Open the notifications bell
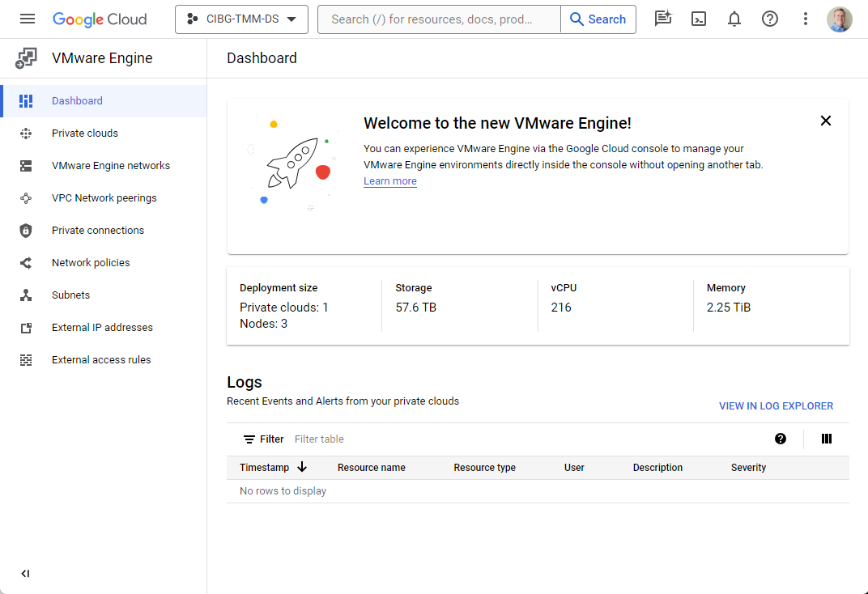Image resolution: width=868 pixels, height=594 pixels. (x=734, y=19)
